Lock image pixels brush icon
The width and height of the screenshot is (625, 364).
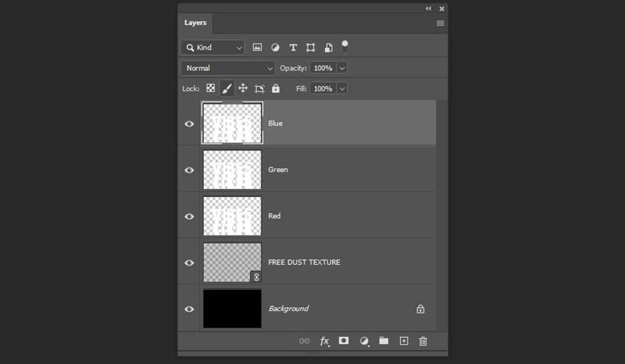tap(227, 89)
